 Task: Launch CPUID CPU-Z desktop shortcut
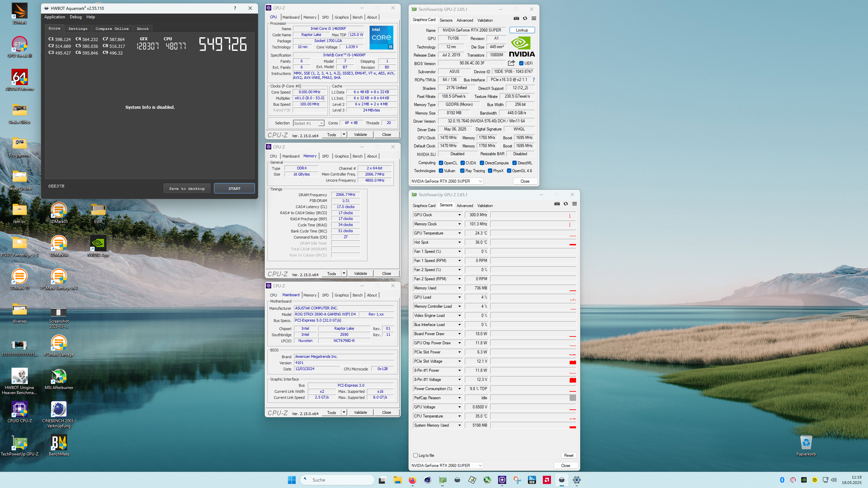(19, 412)
